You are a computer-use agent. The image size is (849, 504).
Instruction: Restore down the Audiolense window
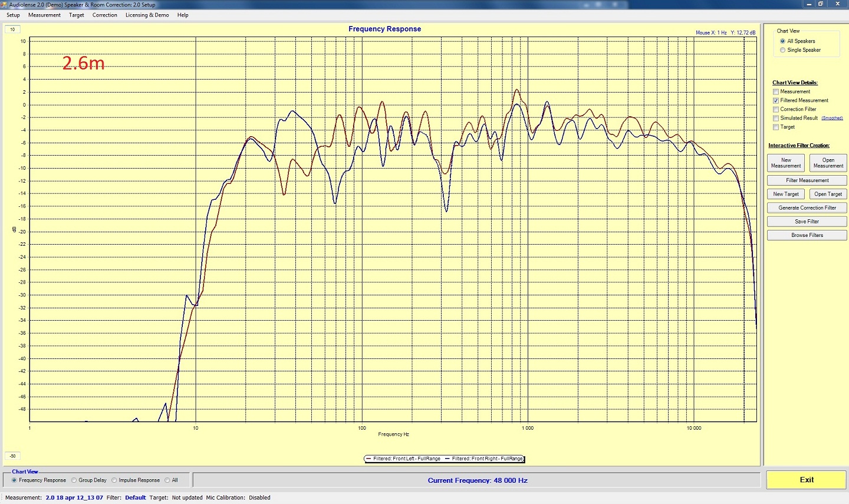pyautogui.click(x=820, y=4)
